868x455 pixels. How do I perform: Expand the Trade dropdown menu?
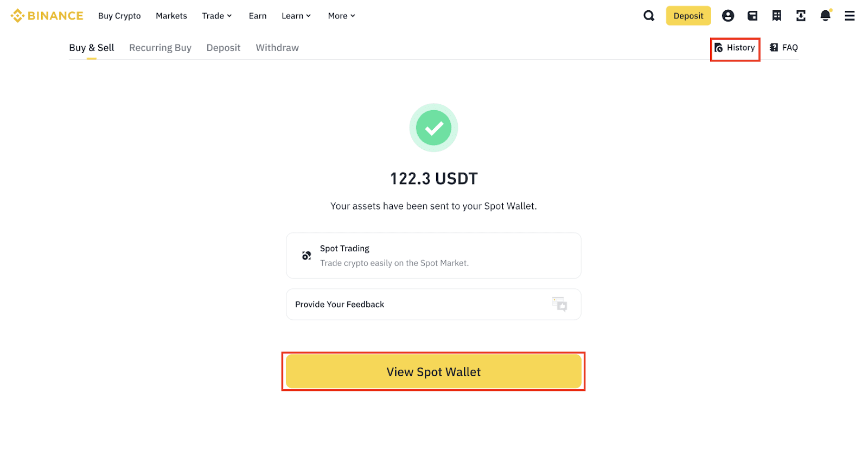(216, 16)
